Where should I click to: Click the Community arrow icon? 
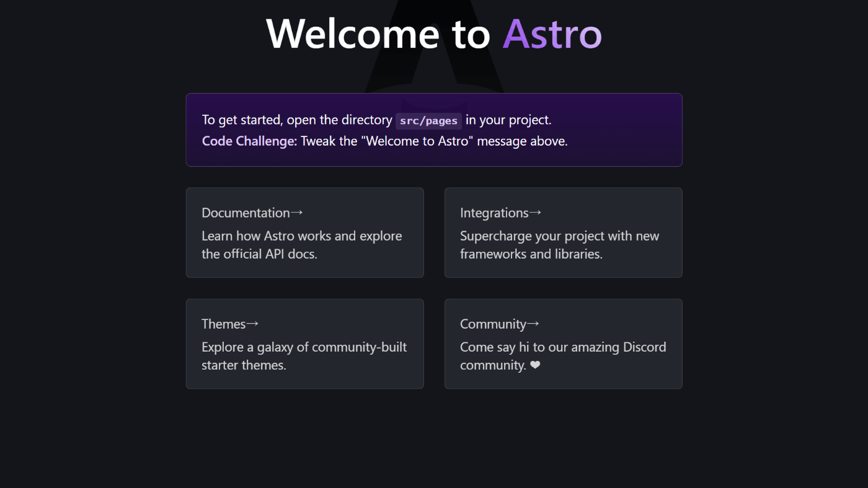coord(534,323)
